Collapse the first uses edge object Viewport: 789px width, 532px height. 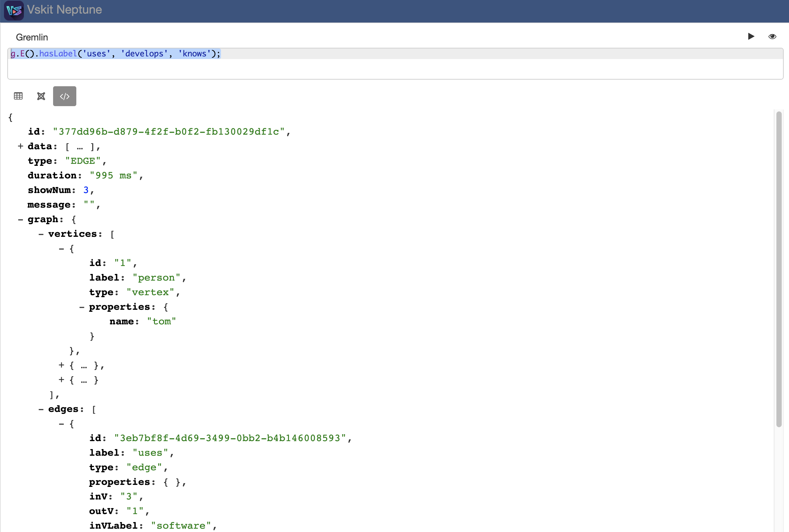coord(61,424)
